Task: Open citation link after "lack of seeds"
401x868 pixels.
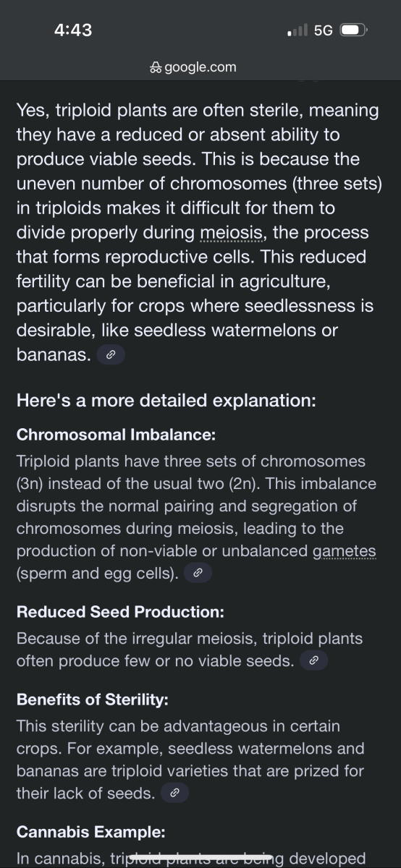Action: tap(174, 793)
